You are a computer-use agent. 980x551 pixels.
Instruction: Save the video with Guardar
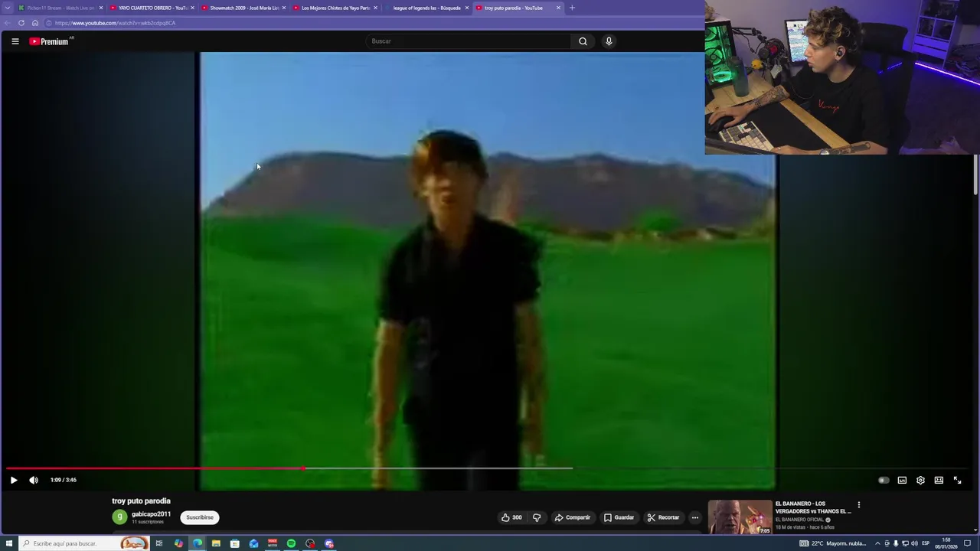[619, 517]
